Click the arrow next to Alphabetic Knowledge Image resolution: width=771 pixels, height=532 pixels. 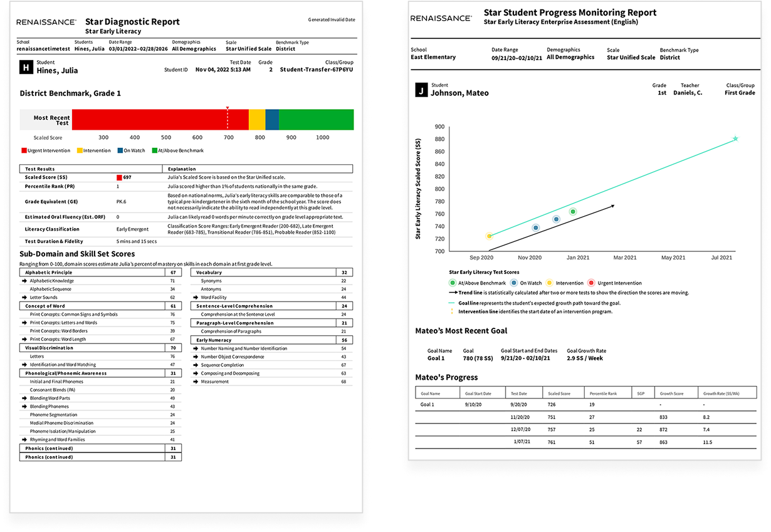pyautogui.click(x=23, y=281)
